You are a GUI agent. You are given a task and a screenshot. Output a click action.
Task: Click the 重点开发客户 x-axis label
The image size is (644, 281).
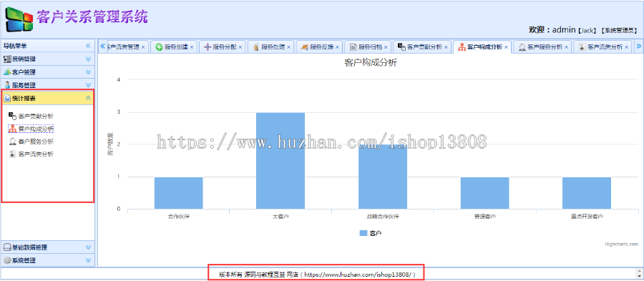point(587,216)
